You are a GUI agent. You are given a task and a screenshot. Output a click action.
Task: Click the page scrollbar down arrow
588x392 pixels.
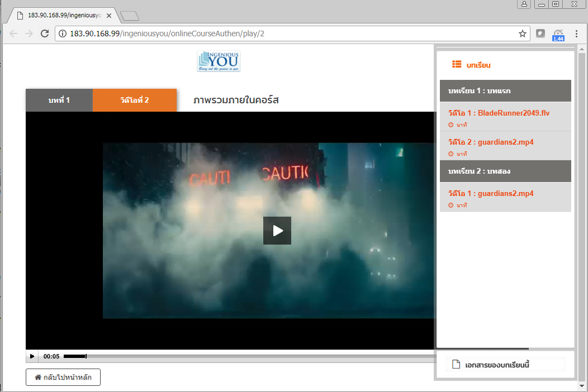click(x=582, y=386)
